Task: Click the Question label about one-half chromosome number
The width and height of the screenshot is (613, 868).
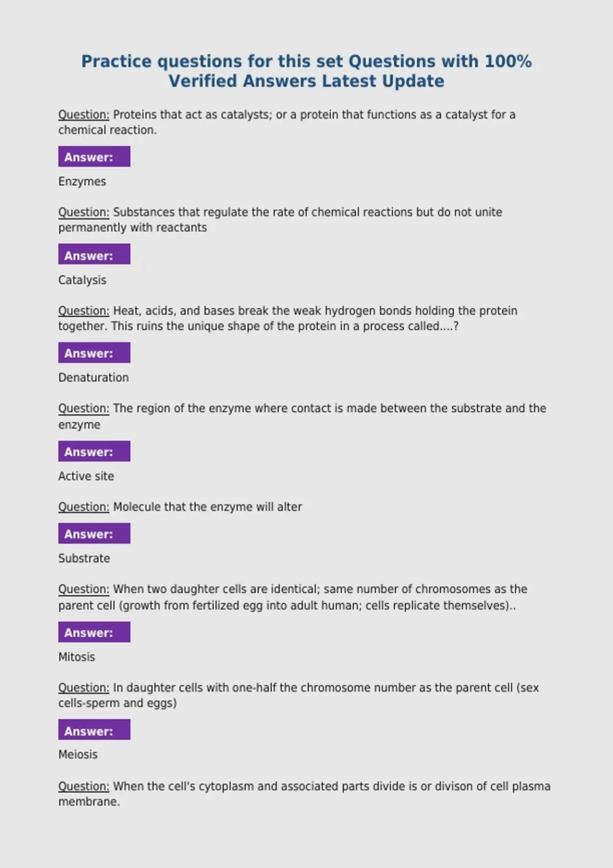Action: (84, 688)
